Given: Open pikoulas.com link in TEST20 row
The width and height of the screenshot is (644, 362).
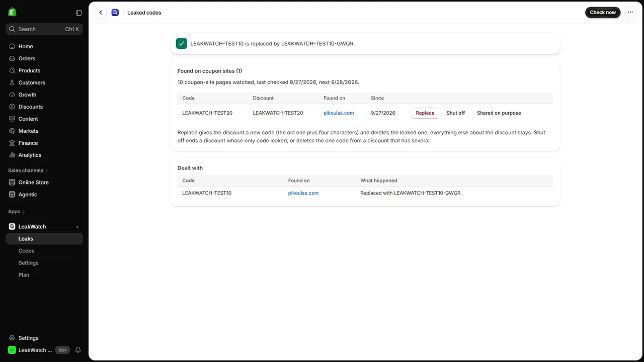Looking at the screenshot, I should tap(339, 113).
